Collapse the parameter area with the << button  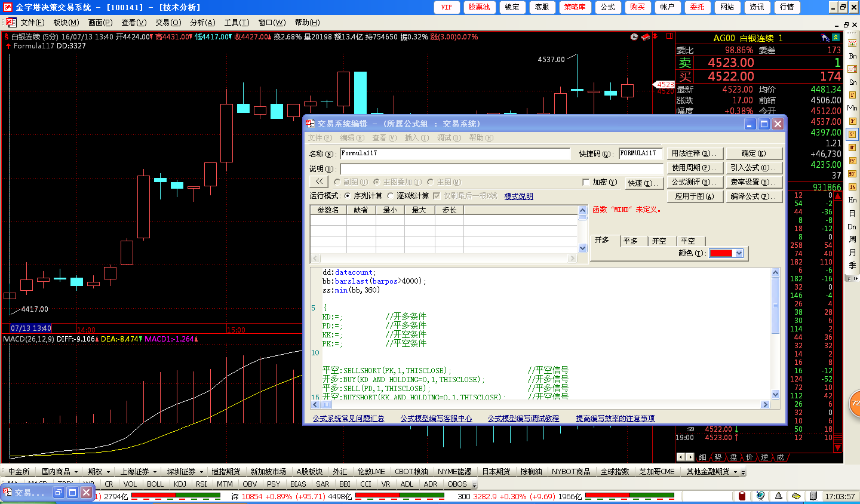(320, 182)
